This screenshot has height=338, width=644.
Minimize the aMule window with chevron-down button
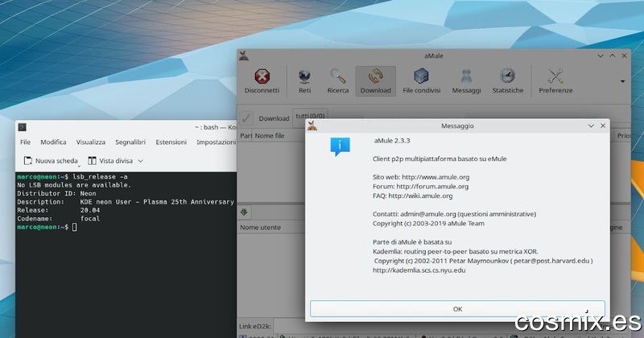601,56
